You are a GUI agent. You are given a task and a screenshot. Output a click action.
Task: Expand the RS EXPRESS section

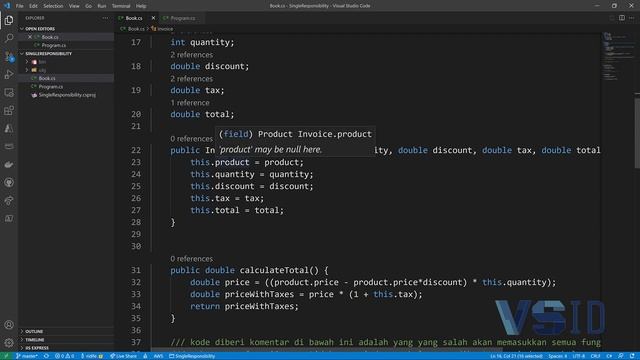click(x=66, y=348)
